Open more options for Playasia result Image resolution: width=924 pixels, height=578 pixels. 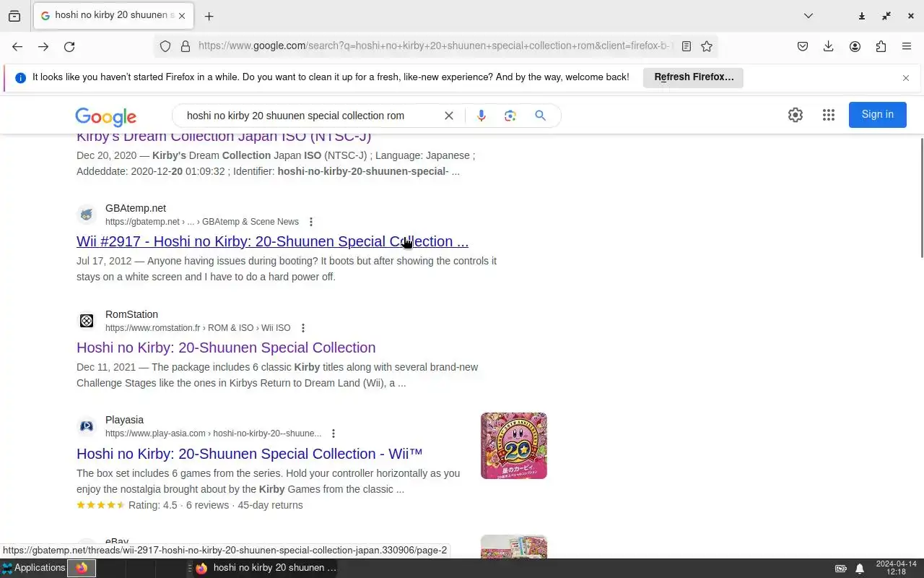click(334, 433)
